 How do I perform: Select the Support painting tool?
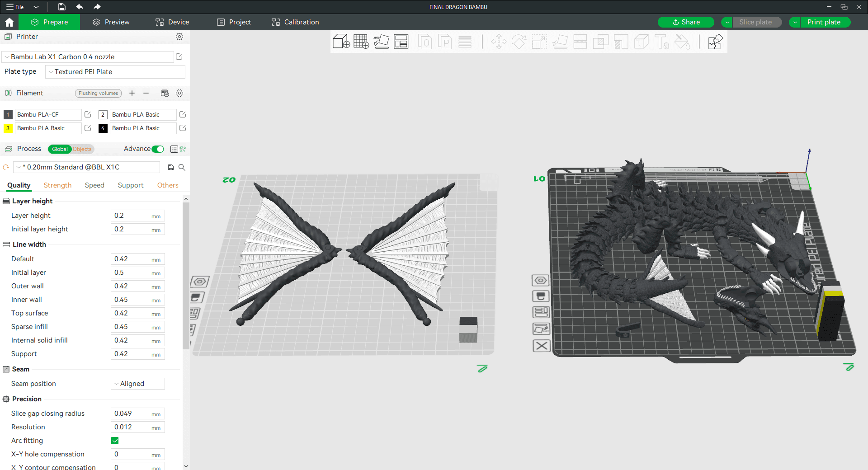pos(621,42)
